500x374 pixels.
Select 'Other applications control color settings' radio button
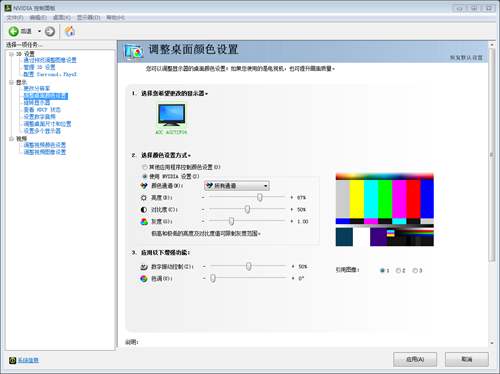tap(145, 167)
